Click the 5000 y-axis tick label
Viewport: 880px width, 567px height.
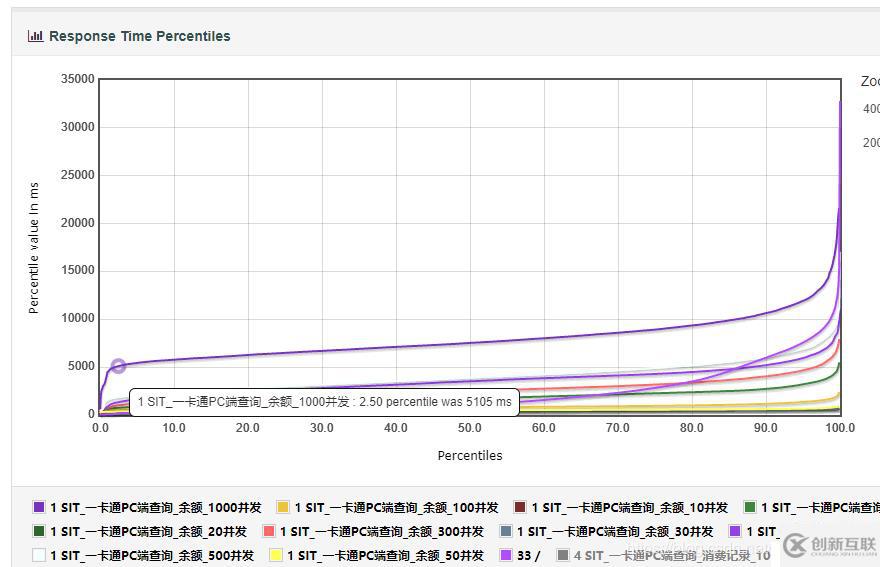(x=81, y=366)
